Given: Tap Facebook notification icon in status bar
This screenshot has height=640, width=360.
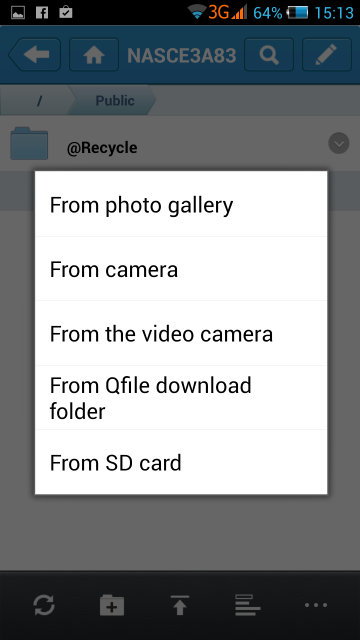Looking at the screenshot, I should tap(42, 13).
